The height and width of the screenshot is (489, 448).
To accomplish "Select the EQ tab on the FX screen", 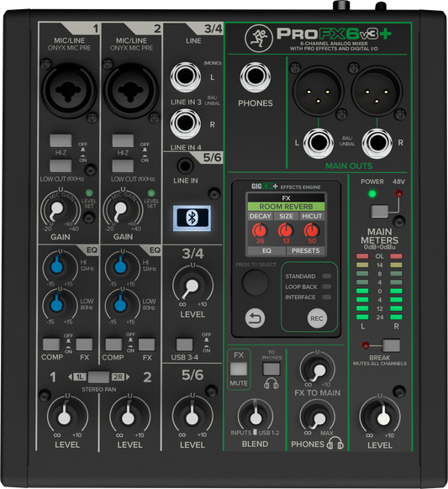I will pos(266,250).
